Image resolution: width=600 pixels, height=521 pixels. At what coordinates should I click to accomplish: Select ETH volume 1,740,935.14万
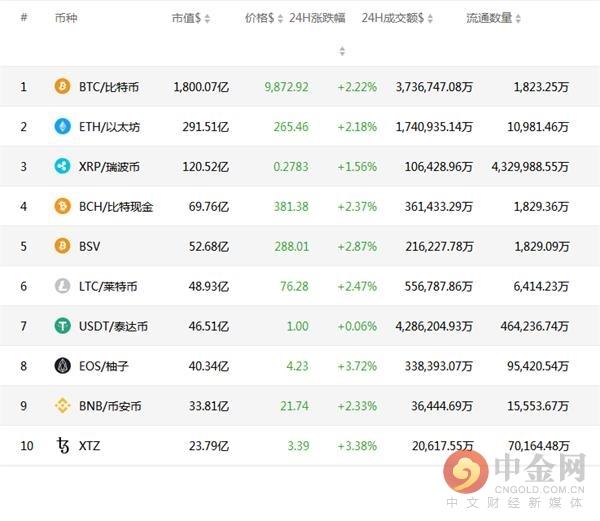tap(434, 127)
